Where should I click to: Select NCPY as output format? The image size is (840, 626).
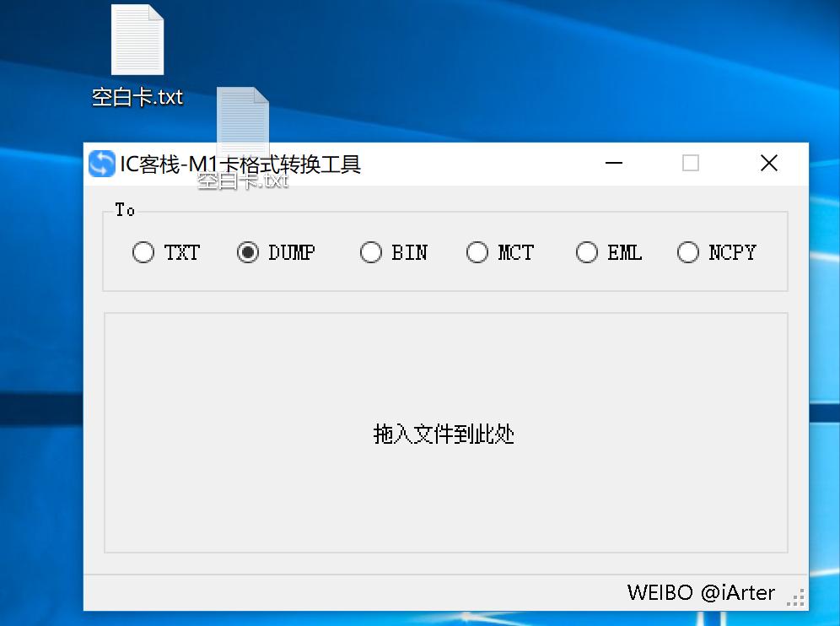point(688,252)
